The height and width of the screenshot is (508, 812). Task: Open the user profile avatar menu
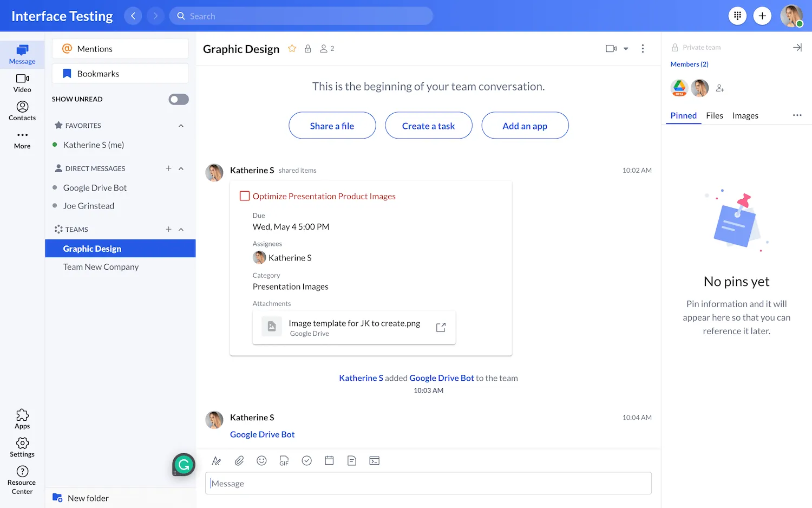[791, 16]
